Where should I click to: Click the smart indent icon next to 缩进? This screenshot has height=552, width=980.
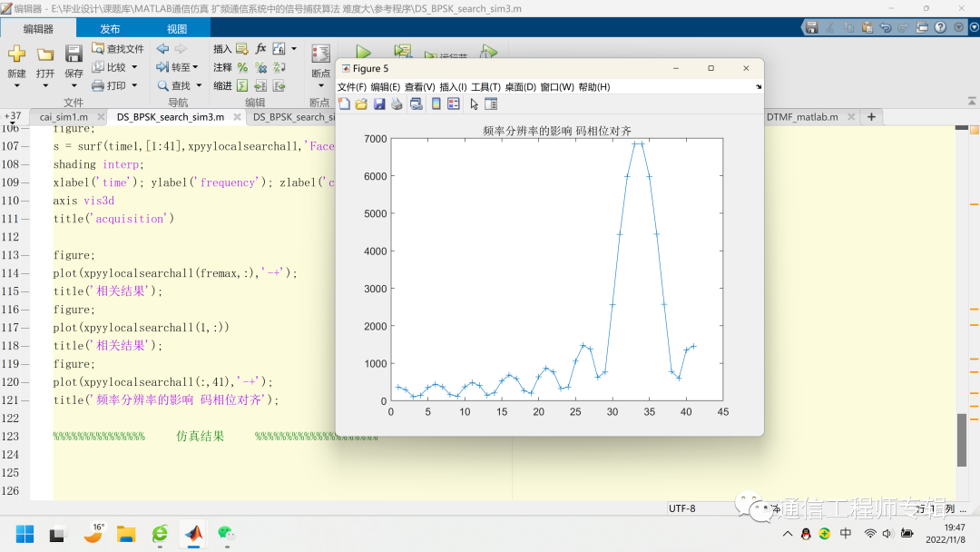tap(242, 85)
